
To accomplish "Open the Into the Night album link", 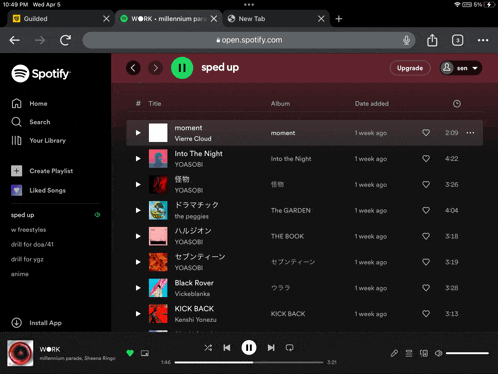I will click(x=291, y=159).
